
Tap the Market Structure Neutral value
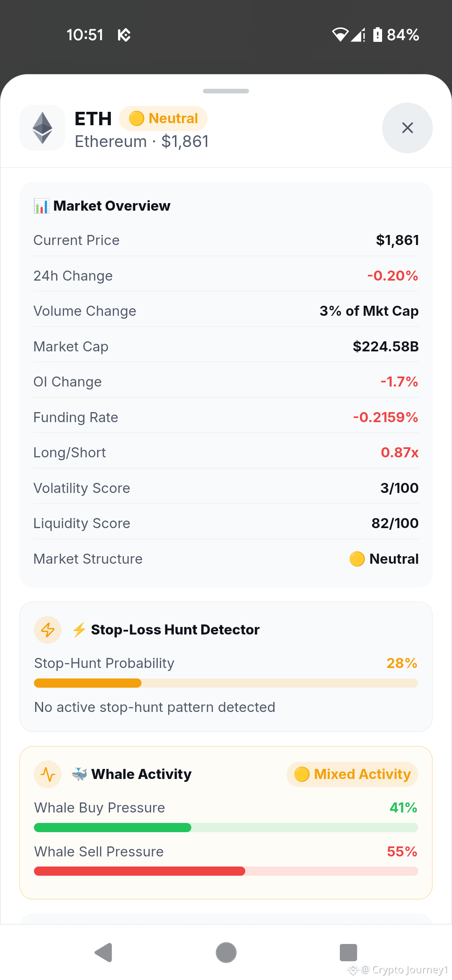tap(384, 559)
